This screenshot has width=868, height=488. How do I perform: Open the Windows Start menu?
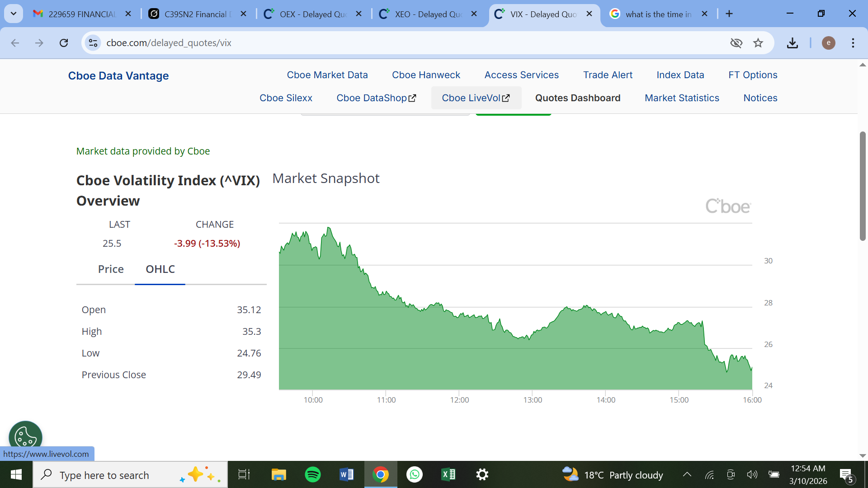click(16, 474)
